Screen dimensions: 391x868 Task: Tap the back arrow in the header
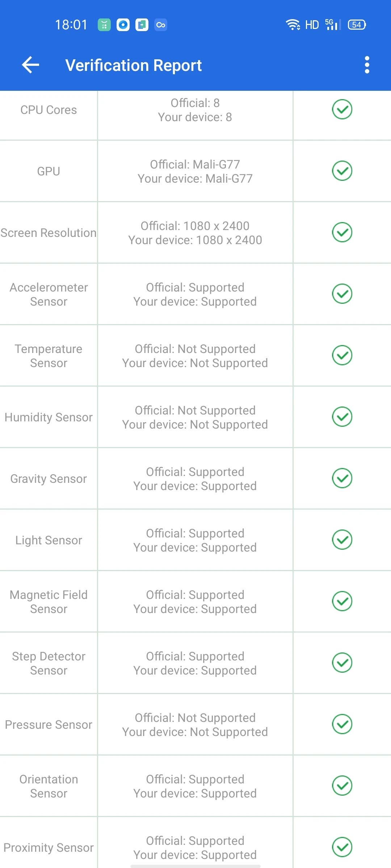point(30,65)
